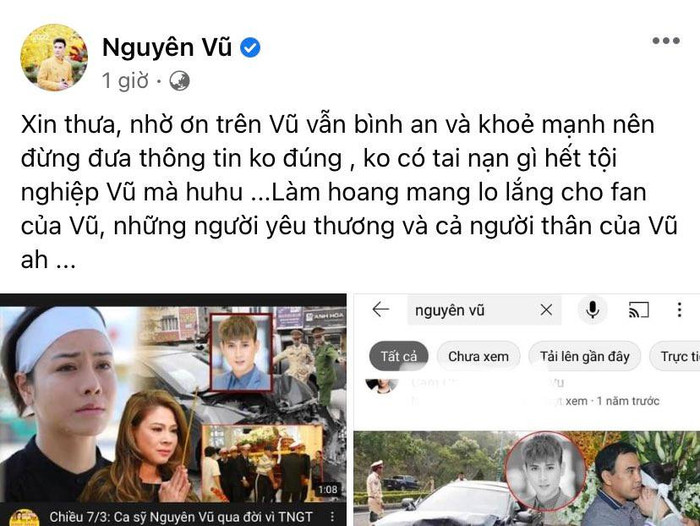
Task: Tap the cast to screen icon
Action: click(x=638, y=309)
